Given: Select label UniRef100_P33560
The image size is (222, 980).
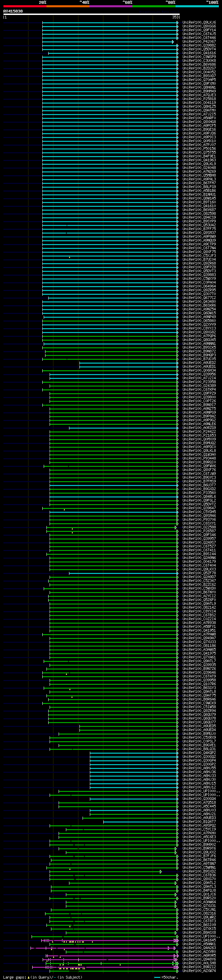Looking at the screenshot, I should tap(199, 493).
